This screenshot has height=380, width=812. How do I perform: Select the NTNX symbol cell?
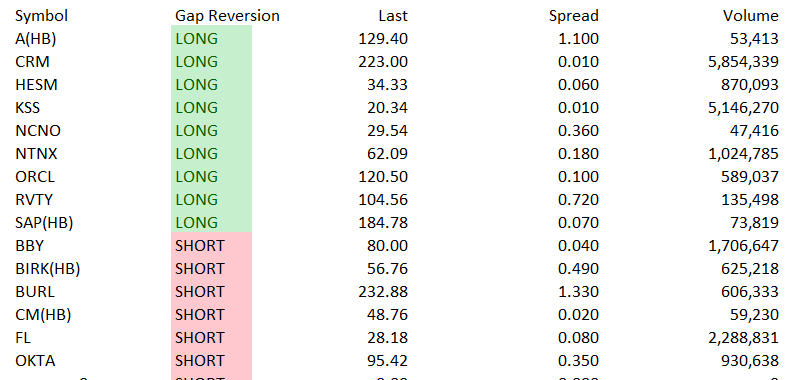36,154
